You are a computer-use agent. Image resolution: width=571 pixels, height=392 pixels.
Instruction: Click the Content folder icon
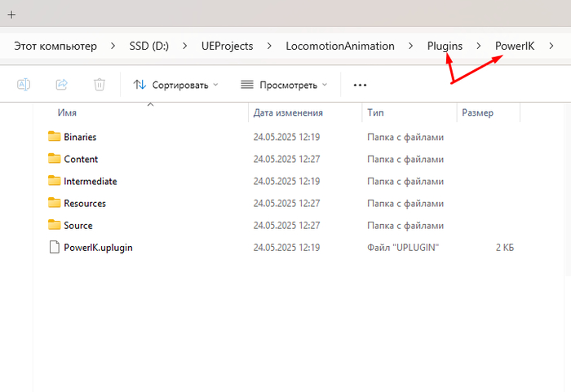pos(55,159)
